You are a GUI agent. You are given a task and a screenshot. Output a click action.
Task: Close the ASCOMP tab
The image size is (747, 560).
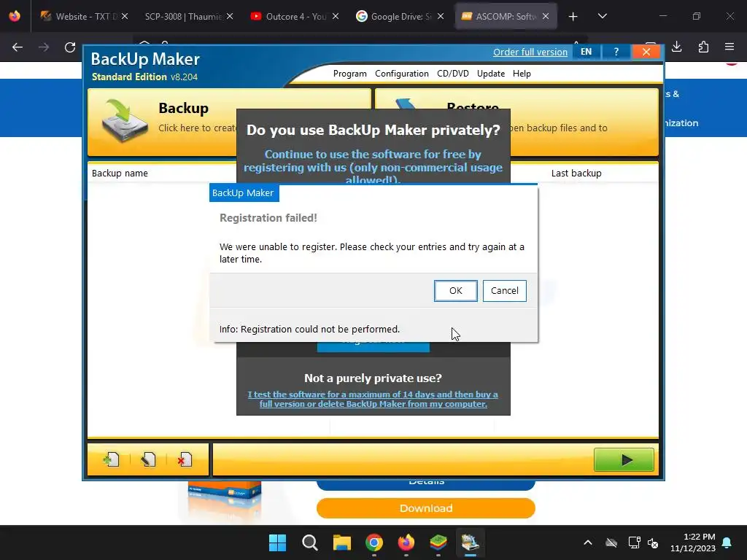pyautogui.click(x=546, y=16)
